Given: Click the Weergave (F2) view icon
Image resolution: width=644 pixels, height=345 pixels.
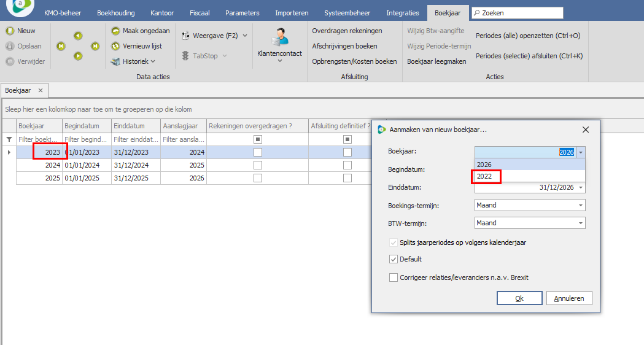Looking at the screenshot, I should (185, 36).
